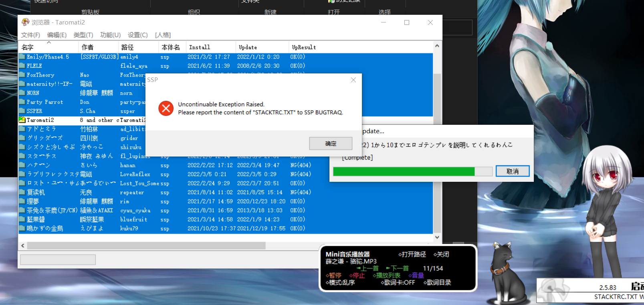Click the Taromati2 ghost star icon
Image resolution: width=644 pixels, height=305 pixels.
[22, 120]
